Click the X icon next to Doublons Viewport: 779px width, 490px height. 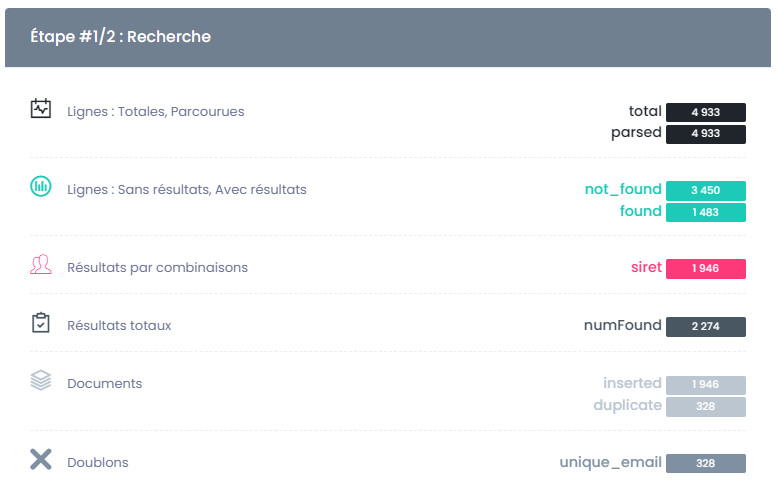[x=40, y=460]
